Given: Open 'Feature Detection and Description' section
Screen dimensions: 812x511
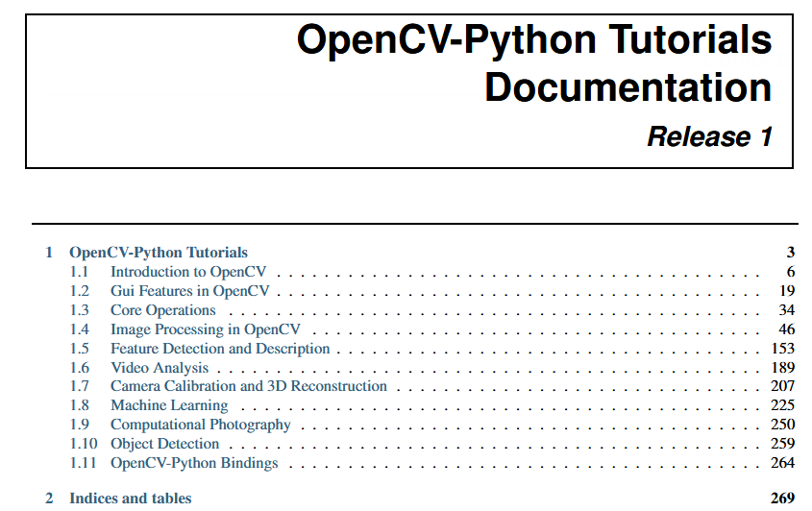Looking at the screenshot, I should 220,349.
